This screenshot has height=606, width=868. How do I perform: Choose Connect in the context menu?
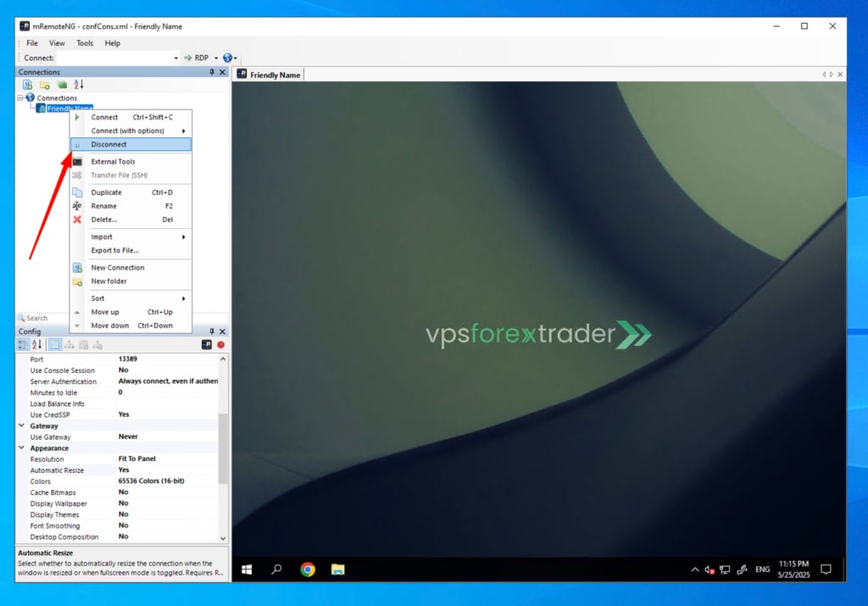[131, 117]
